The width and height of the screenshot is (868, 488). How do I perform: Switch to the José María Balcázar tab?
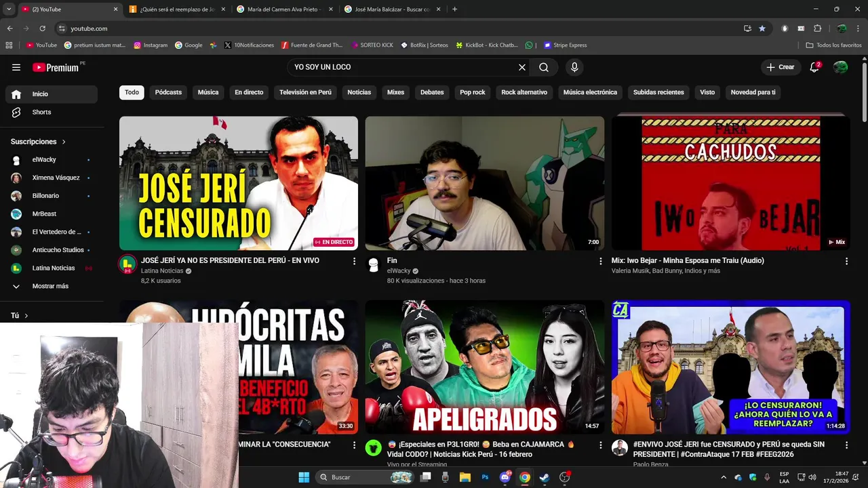click(391, 9)
